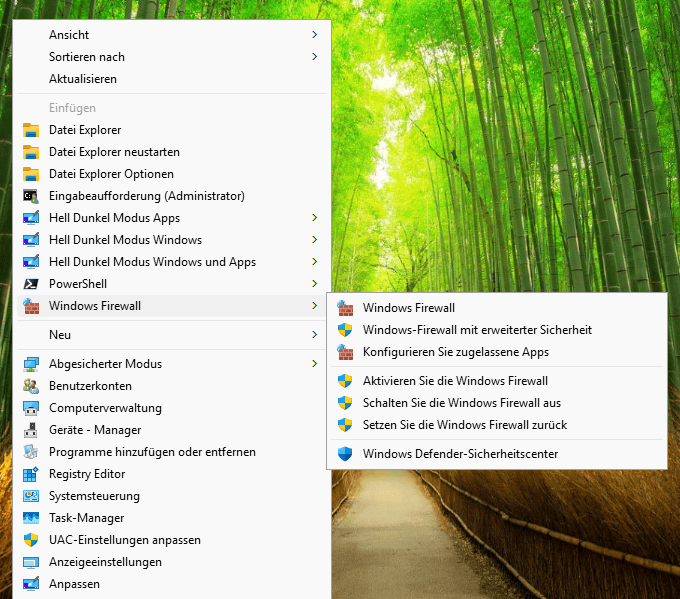This screenshot has height=599, width=680.
Task: Click the UAC-Einstellungen anpassen shield icon
Action: [x=31, y=540]
